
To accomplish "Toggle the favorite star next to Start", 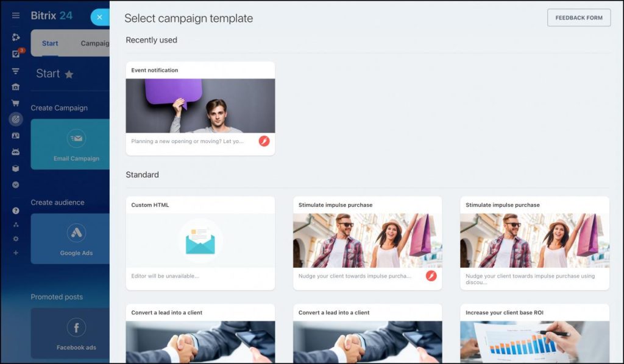I will tap(69, 74).
